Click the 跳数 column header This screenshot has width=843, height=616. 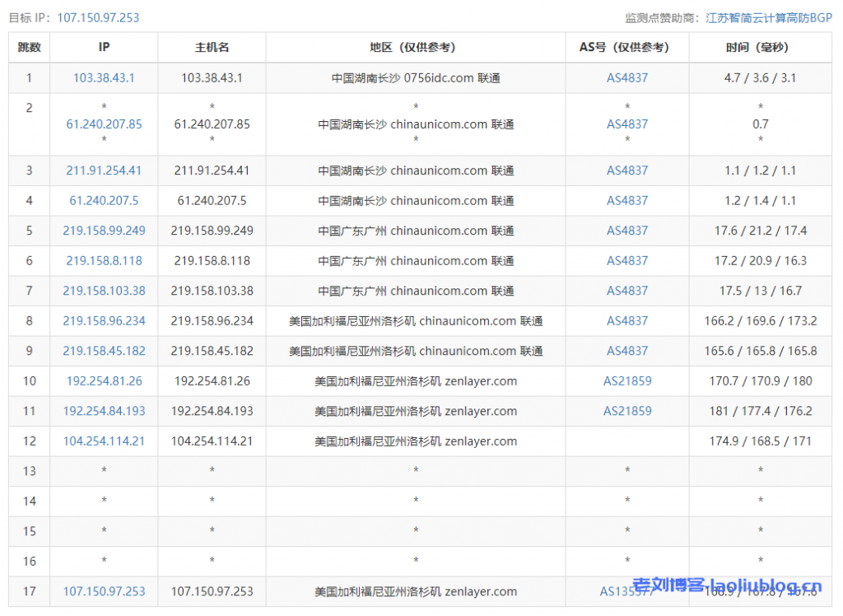30,48
